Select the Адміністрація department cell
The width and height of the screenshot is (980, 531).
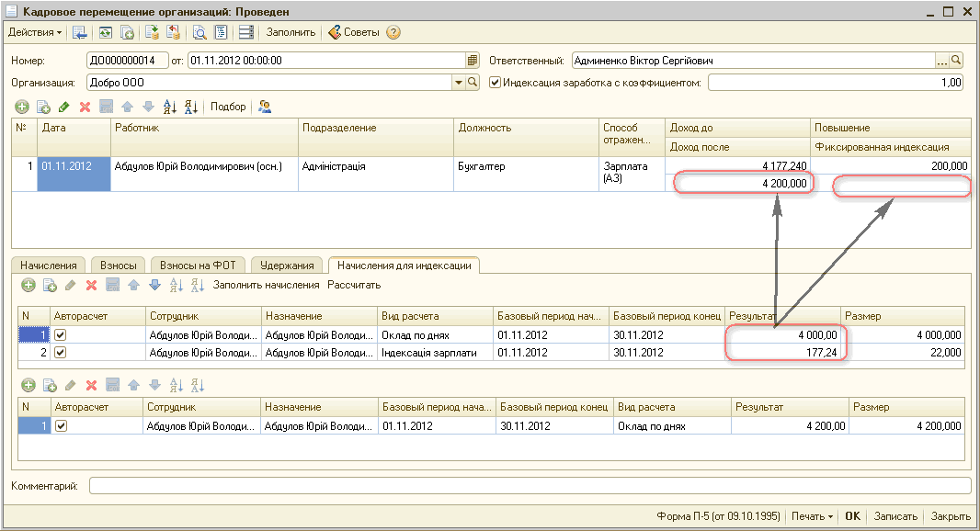pyautogui.click(x=376, y=174)
